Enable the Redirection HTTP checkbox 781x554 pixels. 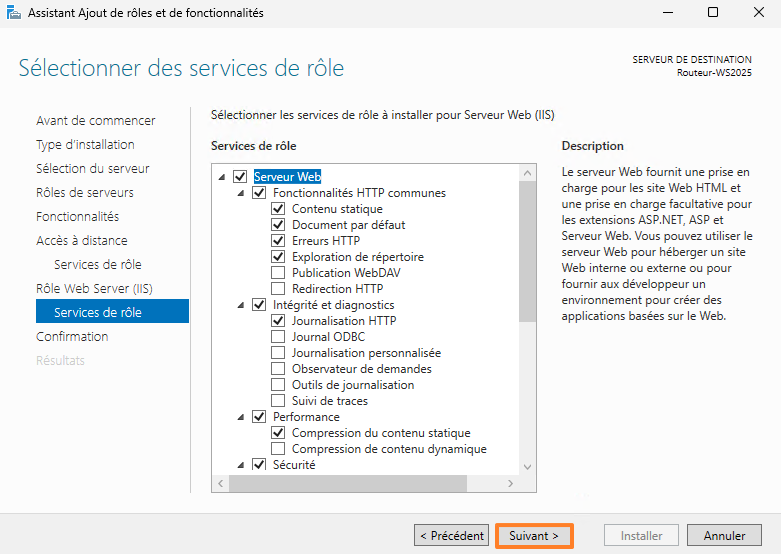pyautogui.click(x=278, y=288)
